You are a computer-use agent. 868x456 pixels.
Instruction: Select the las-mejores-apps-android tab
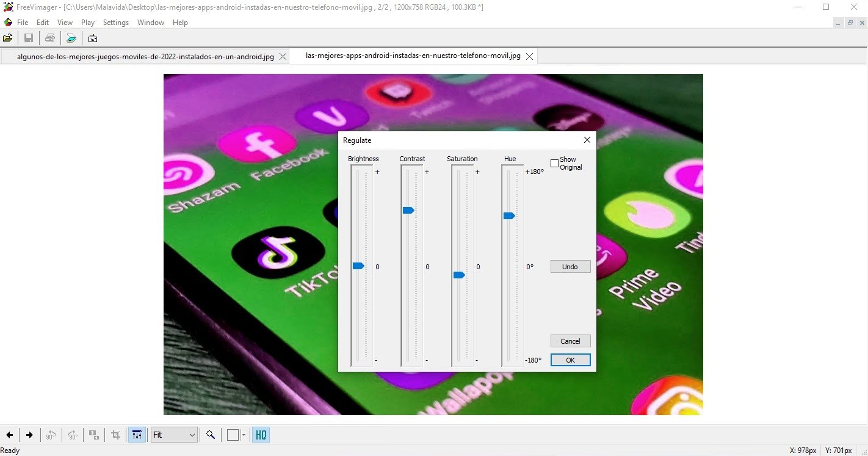pos(413,56)
